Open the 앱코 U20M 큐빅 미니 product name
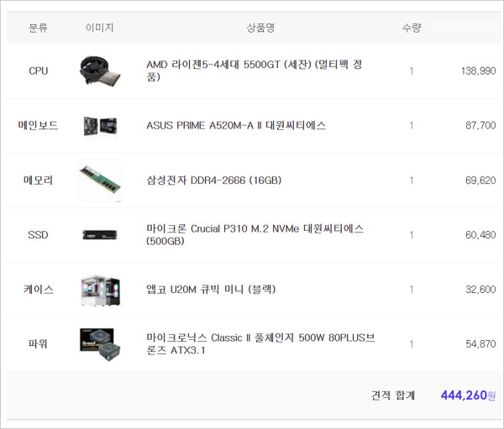Image resolution: width=504 pixels, height=429 pixels. (x=211, y=290)
